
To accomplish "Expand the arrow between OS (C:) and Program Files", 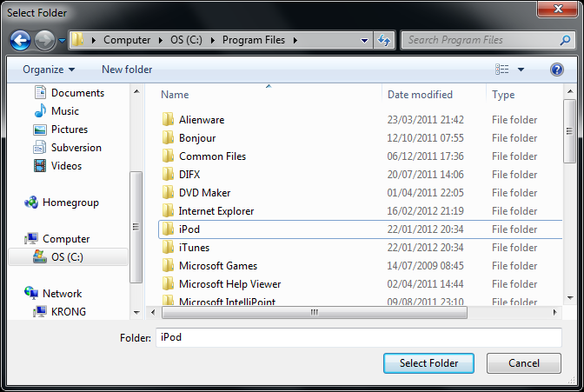I will pyautogui.click(x=213, y=40).
